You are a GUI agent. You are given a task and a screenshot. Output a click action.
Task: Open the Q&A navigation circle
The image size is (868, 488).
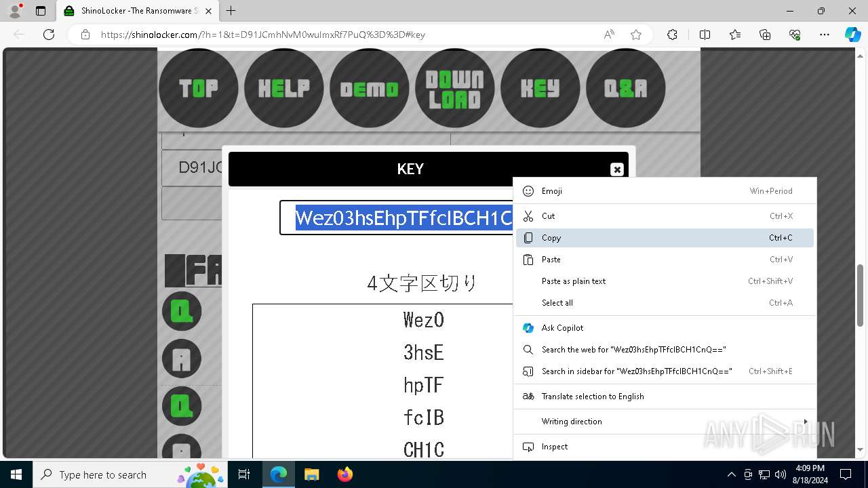coord(625,88)
